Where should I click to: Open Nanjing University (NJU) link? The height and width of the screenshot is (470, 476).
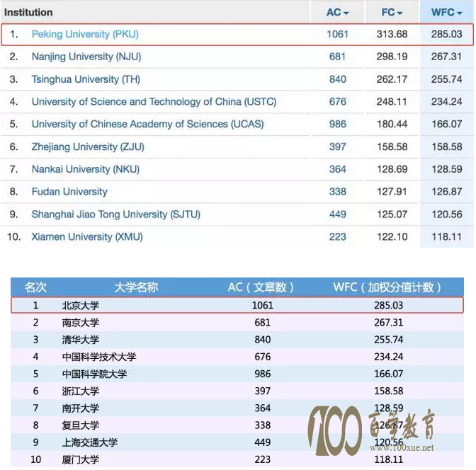pyautogui.click(x=86, y=57)
